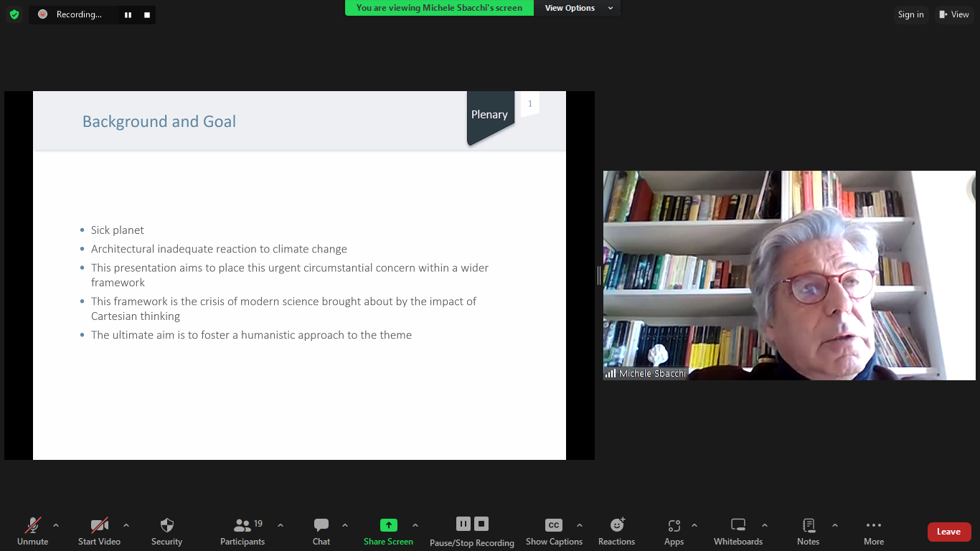
Task: Open Whiteboards from the toolbar
Action: (x=738, y=526)
